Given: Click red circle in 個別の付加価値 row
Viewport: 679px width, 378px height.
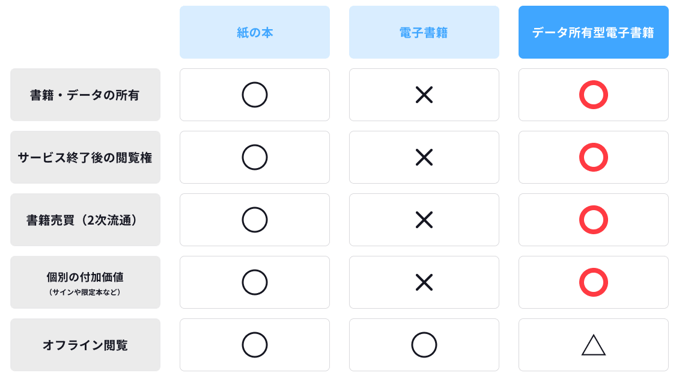Looking at the screenshot, I should point(593,282).
